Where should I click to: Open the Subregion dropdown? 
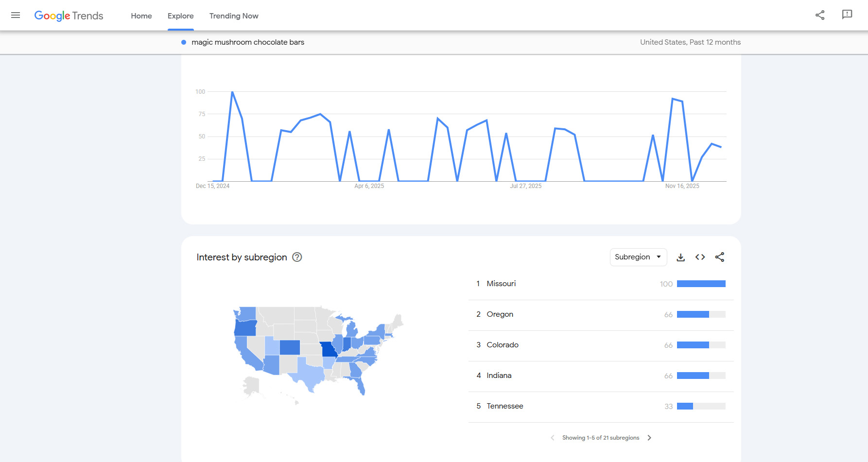tap(638, 257)
